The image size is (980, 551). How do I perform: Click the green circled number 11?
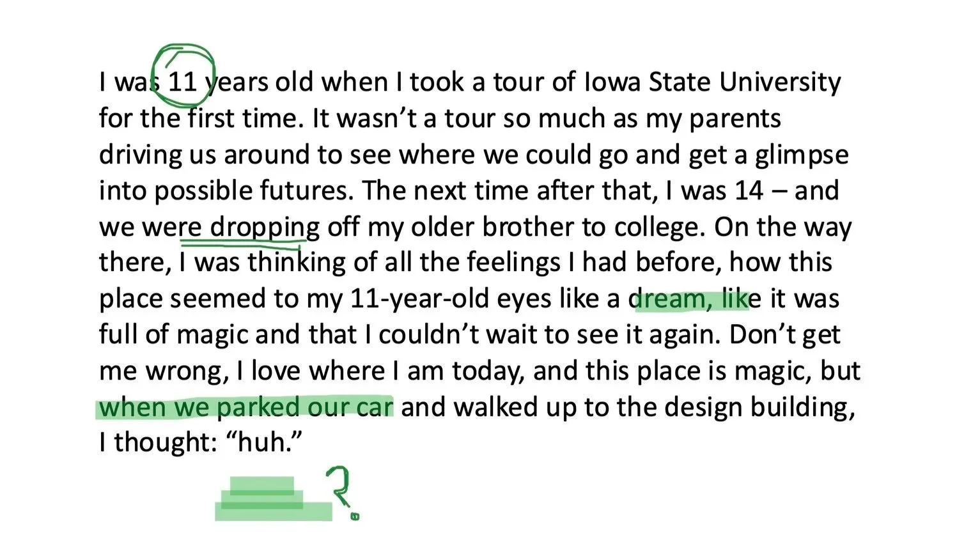183,75
